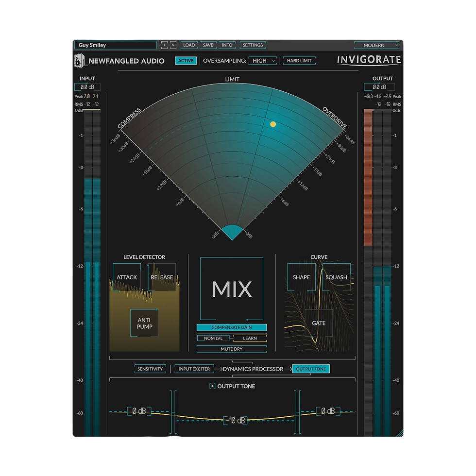This screenshot has width=476, height=476.
Task: Click the LEARN button
Action: pyautogui.click(x=250, y=338)
